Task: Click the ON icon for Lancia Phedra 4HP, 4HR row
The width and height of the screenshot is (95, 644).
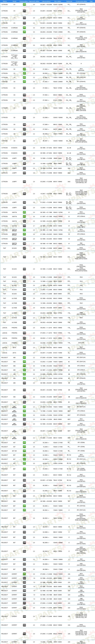Action: [24, 343]
